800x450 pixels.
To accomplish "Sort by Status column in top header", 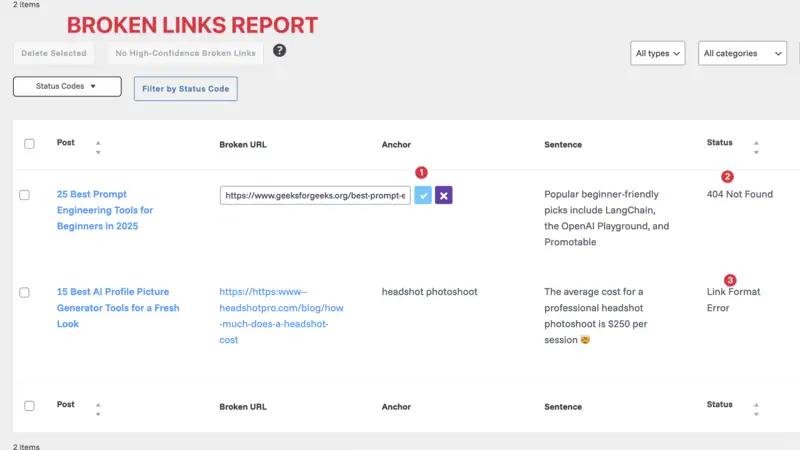I will [x=756, y=147].
